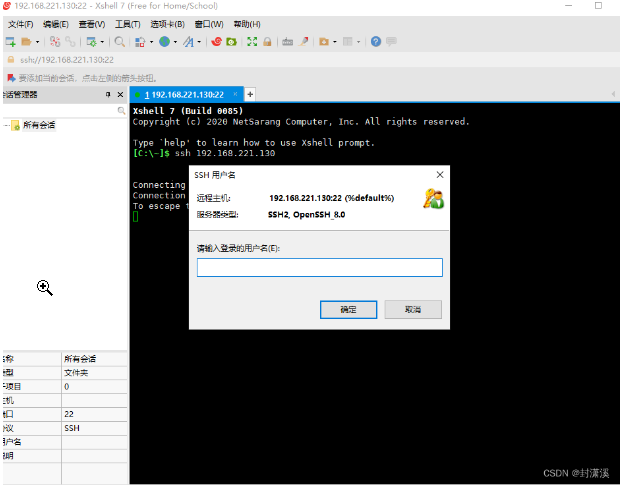The image size is (620, 487).
Task: Expand the layout panes dropdown arrow
Action: coord(359,42)
